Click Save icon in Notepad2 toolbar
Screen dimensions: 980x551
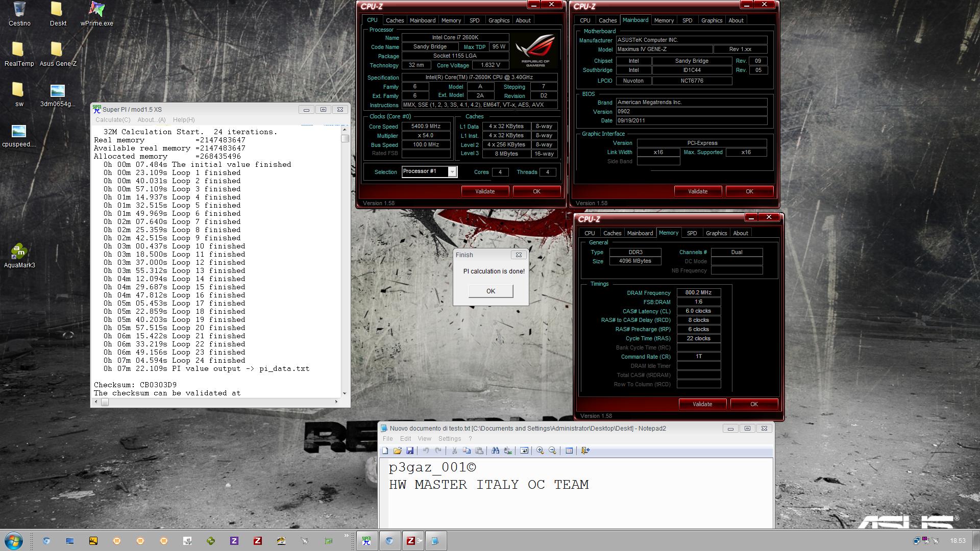coord(410,450)
